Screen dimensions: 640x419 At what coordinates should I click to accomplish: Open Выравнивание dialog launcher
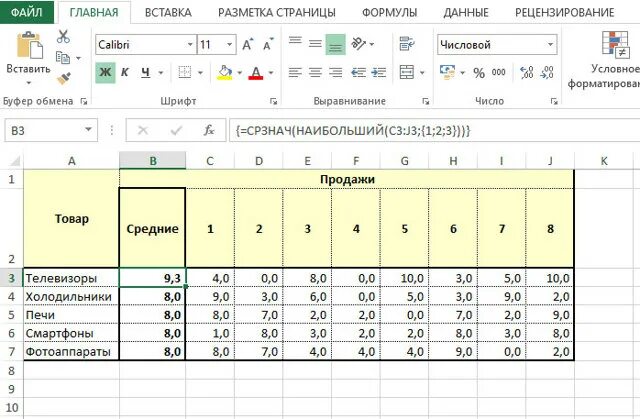tap(425, 101)
